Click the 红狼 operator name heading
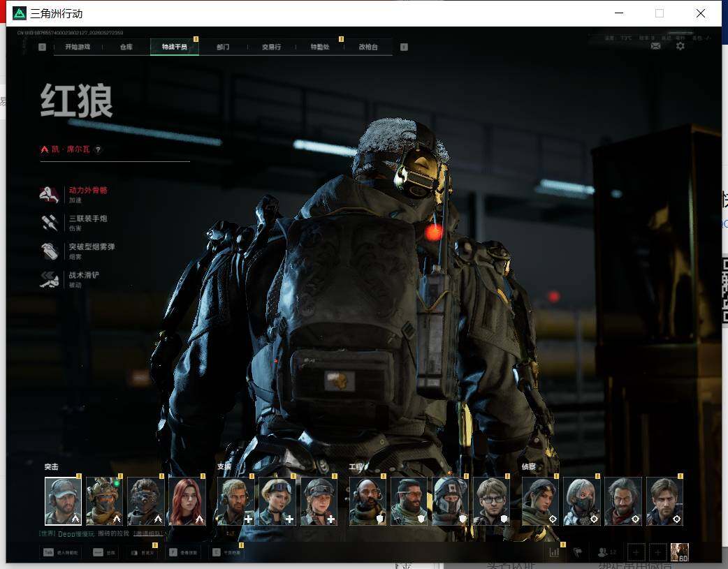Screen dimensions: 728x569 tap(77, 101)
